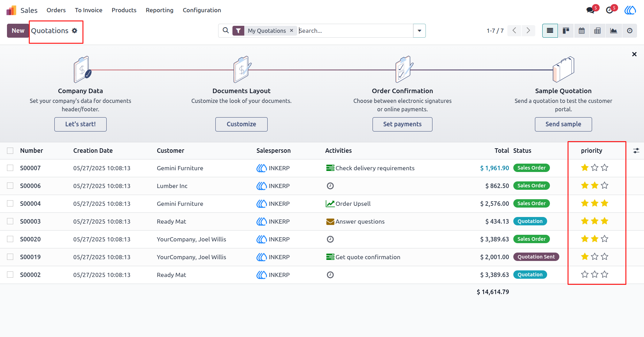Open the conversations message icon
The height and width of the screenshot is (337, 644).
590,10
